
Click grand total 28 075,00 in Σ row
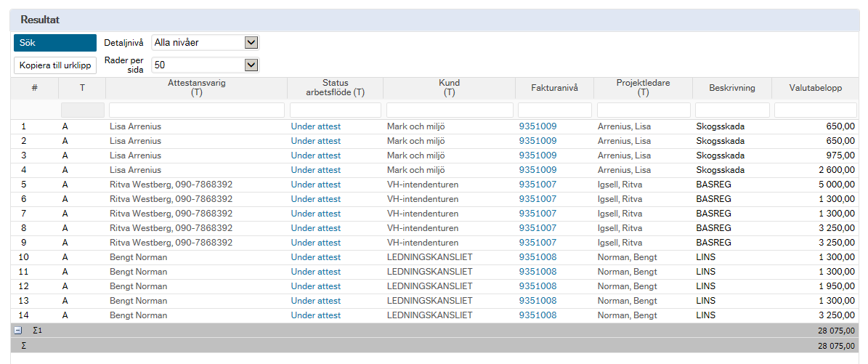[836, 346]
